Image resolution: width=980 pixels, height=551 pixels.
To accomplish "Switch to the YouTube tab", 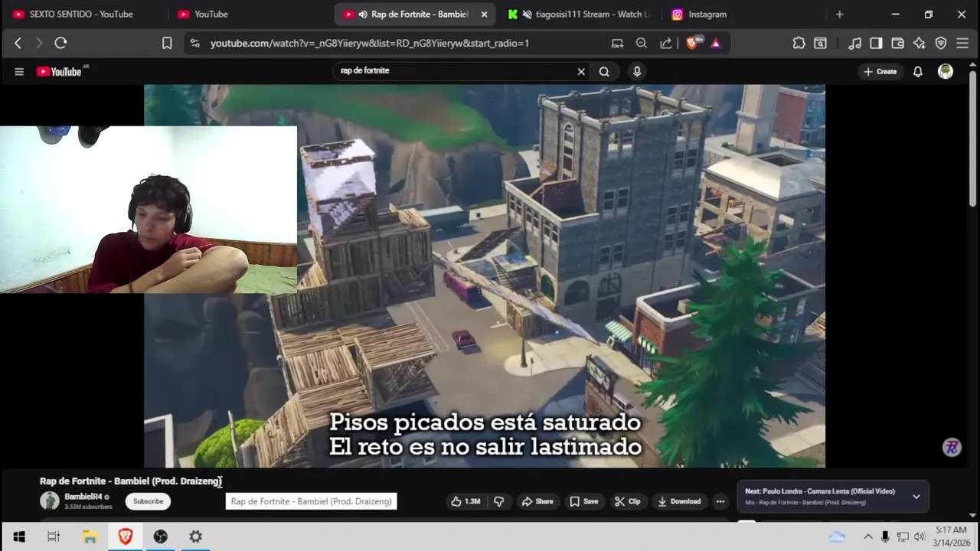I will point(211,14).
